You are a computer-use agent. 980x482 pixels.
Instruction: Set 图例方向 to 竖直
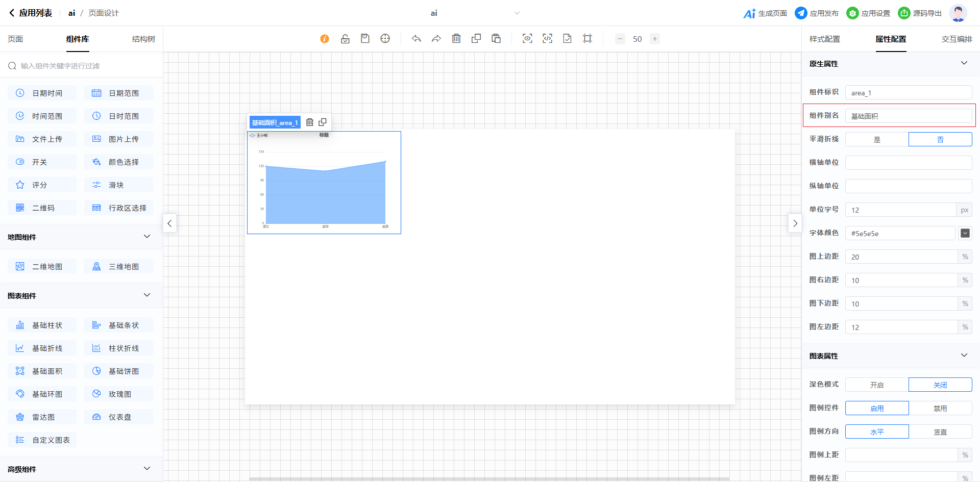point(940,432)
